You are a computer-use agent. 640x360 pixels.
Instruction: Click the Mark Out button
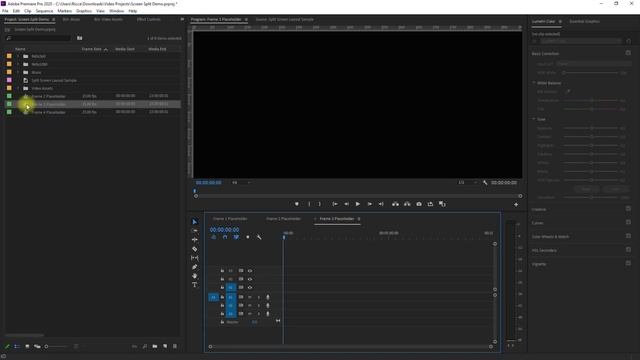(x=320, y=204)
